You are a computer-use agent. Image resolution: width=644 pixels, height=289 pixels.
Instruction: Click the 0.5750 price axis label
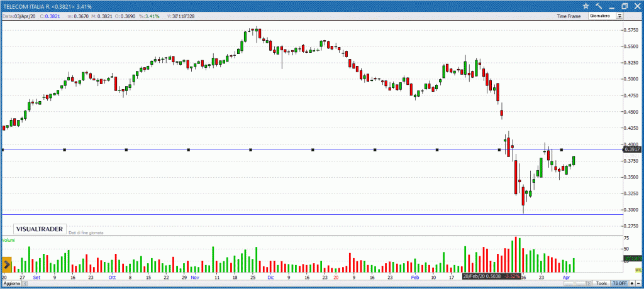[631, 30]
